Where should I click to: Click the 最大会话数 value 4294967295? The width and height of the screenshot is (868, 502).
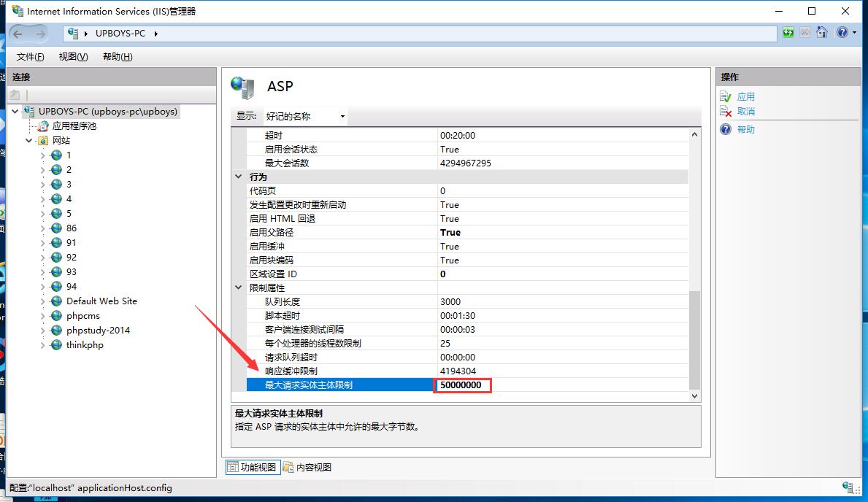pos(466,163)
